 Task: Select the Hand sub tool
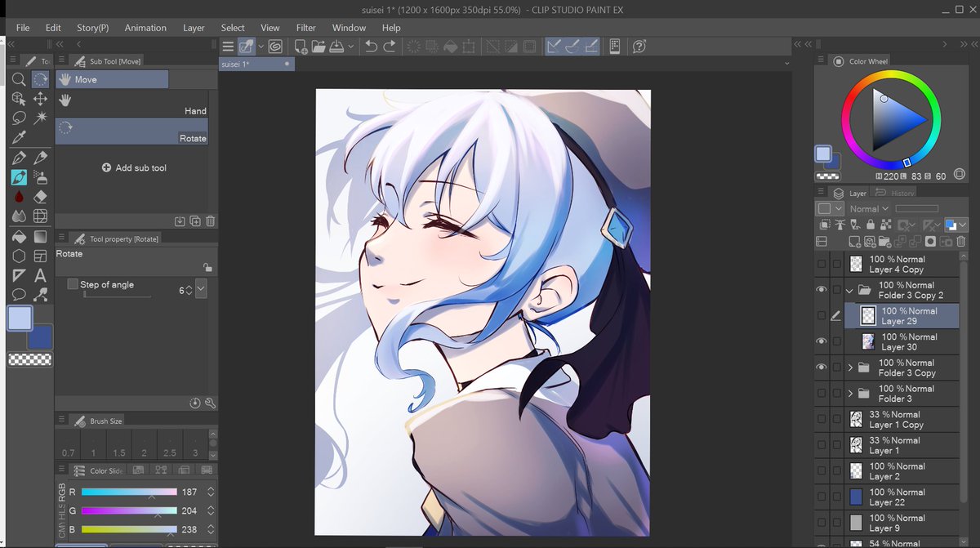[x=131, y=104]
